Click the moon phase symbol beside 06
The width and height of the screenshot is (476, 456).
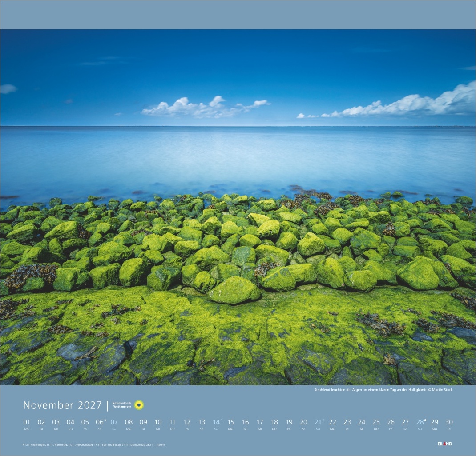[x=105, y=419]
